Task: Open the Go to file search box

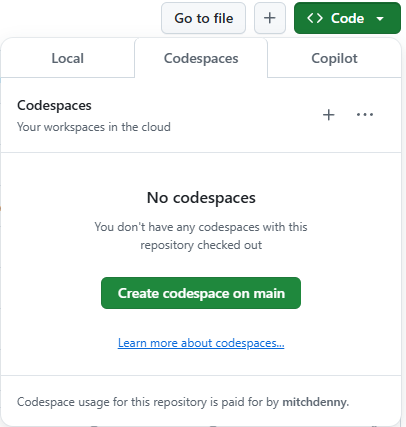Action: click(203, 18)
